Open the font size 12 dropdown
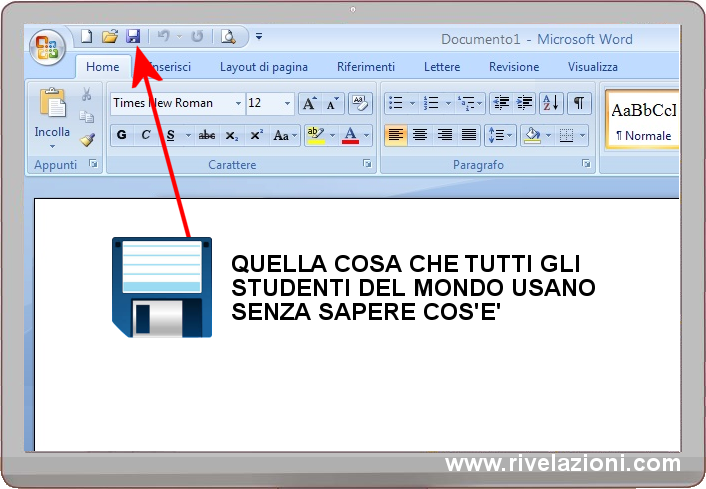 (x=288, y=103)
